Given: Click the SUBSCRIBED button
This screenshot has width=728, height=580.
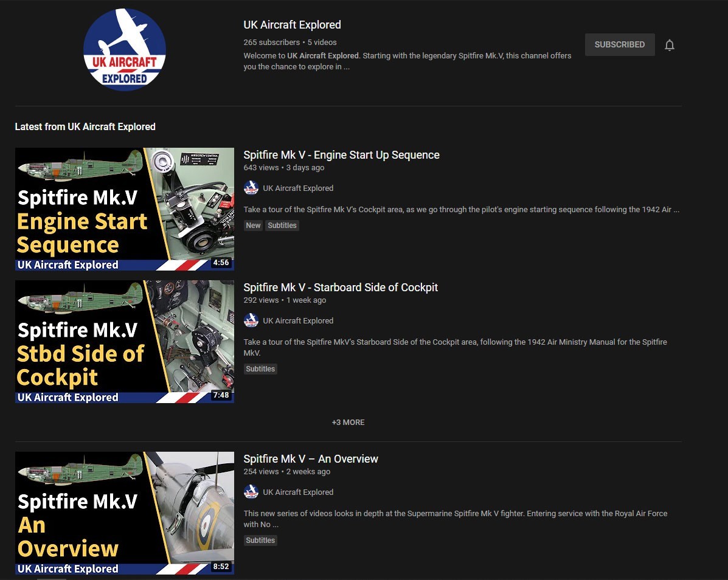Looking at the screenshot, I should [x=619, y=44].
